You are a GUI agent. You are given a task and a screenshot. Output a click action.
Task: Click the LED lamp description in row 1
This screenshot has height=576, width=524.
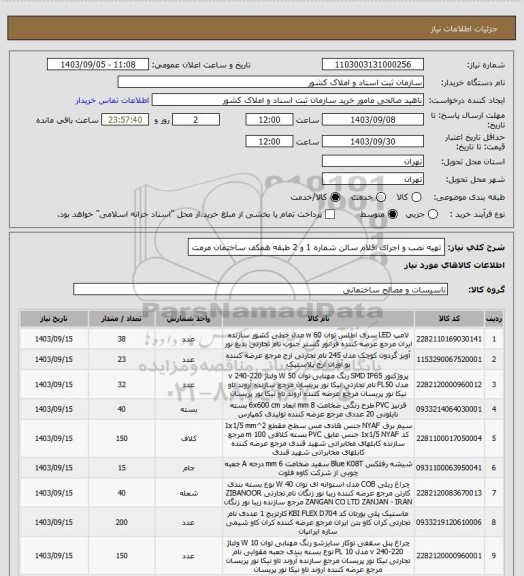tap(318, 339)
